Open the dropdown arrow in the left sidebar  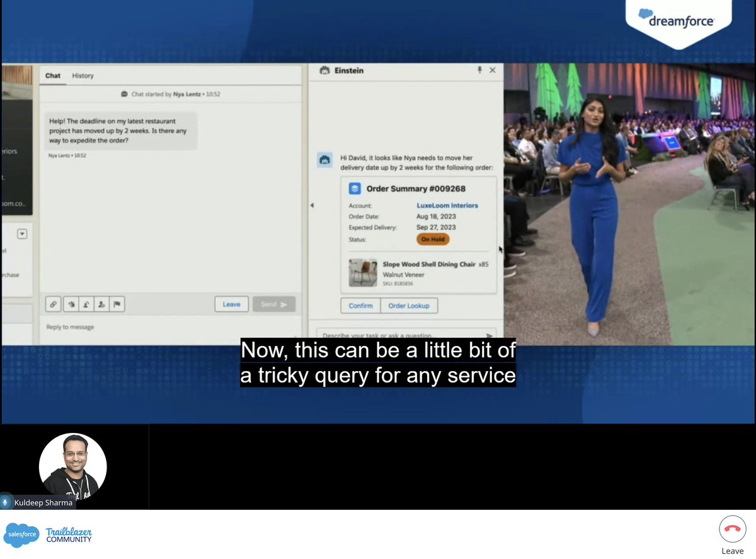point(22,234)
